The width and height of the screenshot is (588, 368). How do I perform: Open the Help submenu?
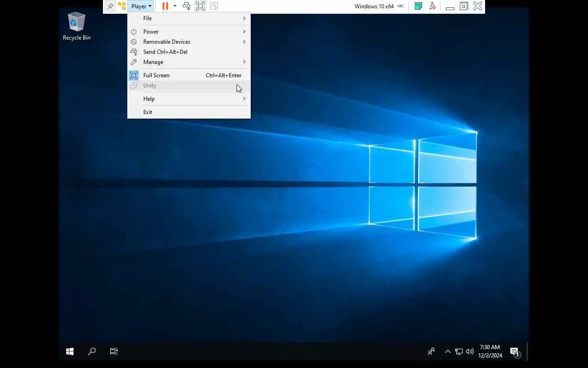point(189,99)
